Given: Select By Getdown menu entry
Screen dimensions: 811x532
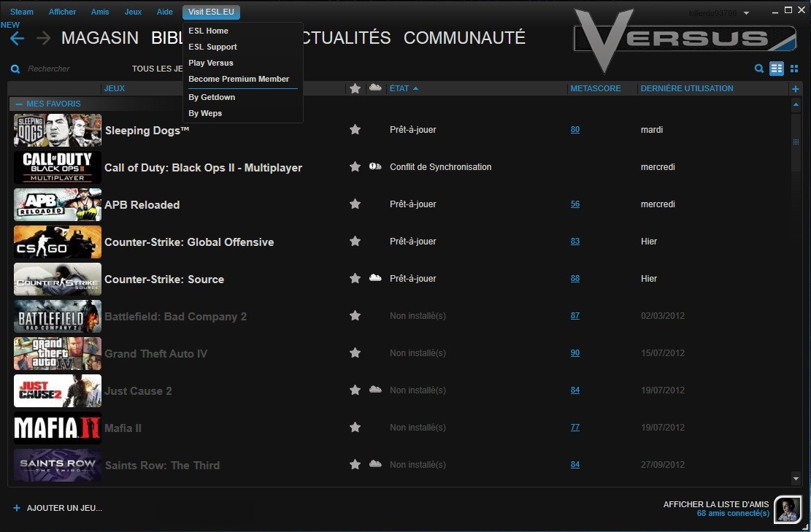Looking at the screenshot, I should [x=212, y=97].
